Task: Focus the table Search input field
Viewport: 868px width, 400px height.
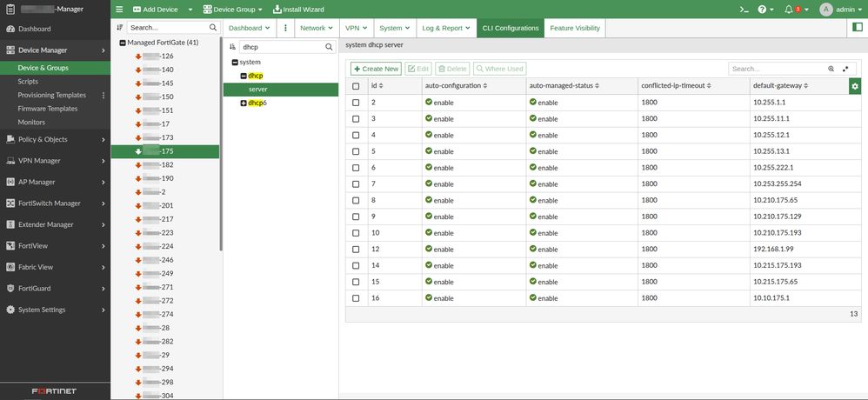Action: click(778, 70)
